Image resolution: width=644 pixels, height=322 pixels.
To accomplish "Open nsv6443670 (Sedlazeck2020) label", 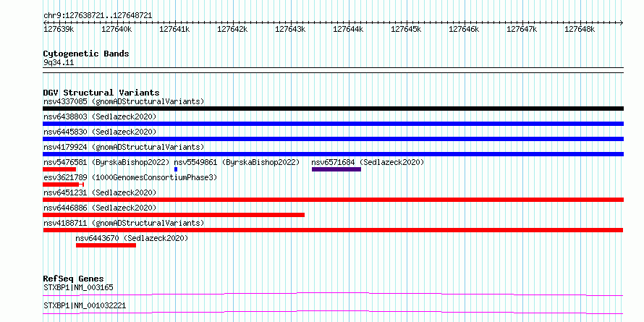I will (x=132, y=238).
